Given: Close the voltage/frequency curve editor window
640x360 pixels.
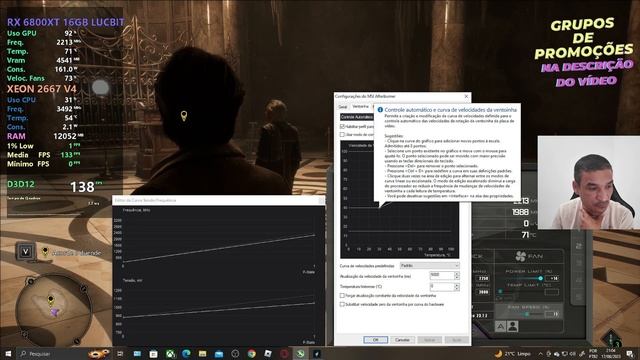Looking at the screenshot, I should (x=321, y=200).
